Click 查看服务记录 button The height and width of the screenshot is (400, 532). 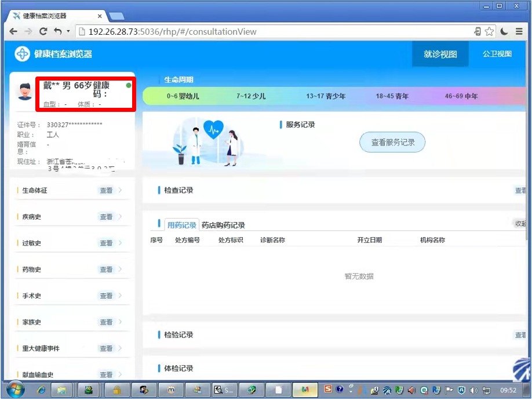point(392,142)
